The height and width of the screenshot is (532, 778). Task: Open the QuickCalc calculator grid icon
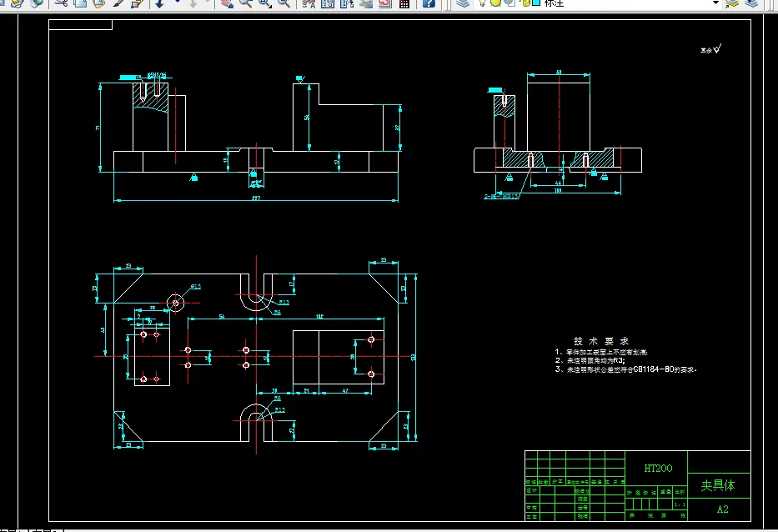point(404,3)
